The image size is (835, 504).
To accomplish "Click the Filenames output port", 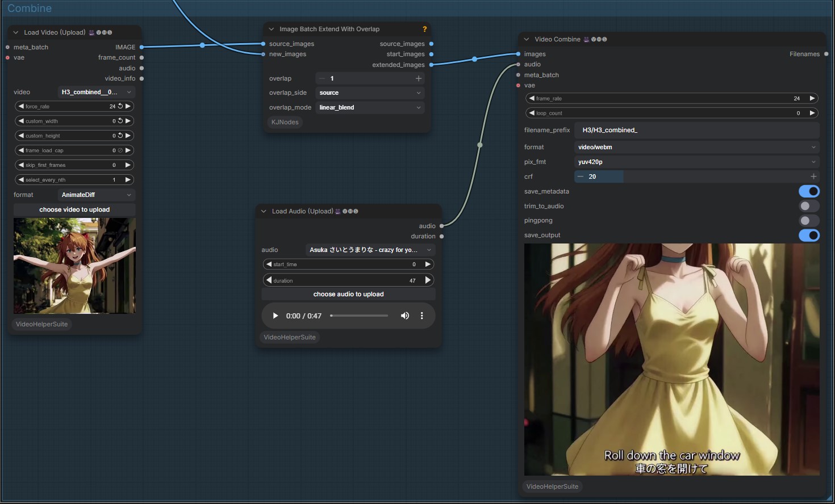I will pos(826,54).
